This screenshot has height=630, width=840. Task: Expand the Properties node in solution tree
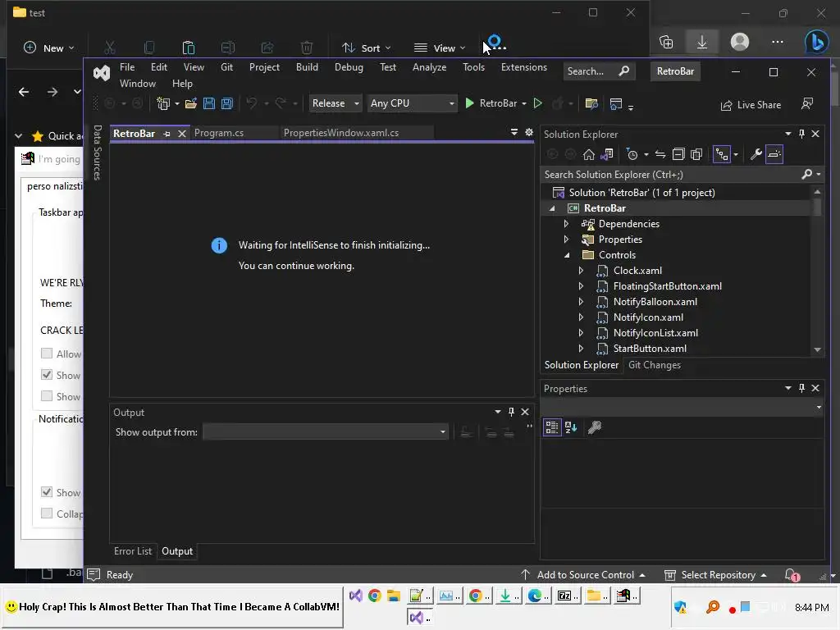click(x=566, y=240)
